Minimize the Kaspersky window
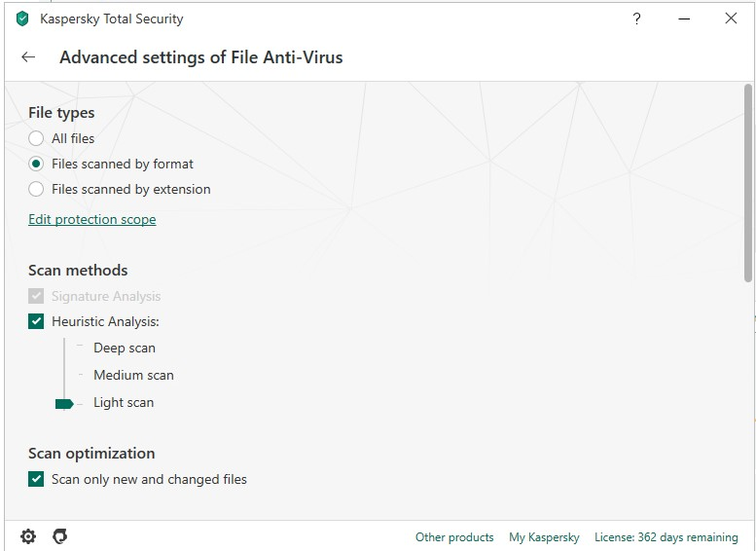Screen dimensions: 756x551 (x=684, y=18)
